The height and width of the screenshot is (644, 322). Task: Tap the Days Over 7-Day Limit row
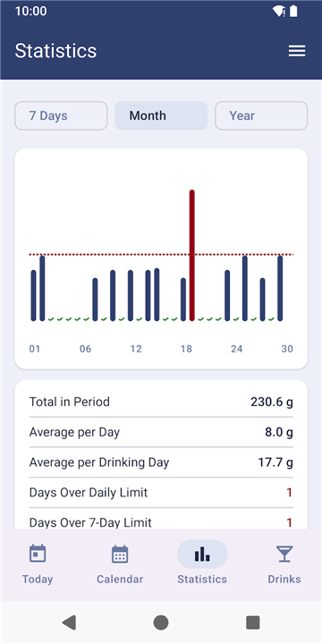[161, 521]
